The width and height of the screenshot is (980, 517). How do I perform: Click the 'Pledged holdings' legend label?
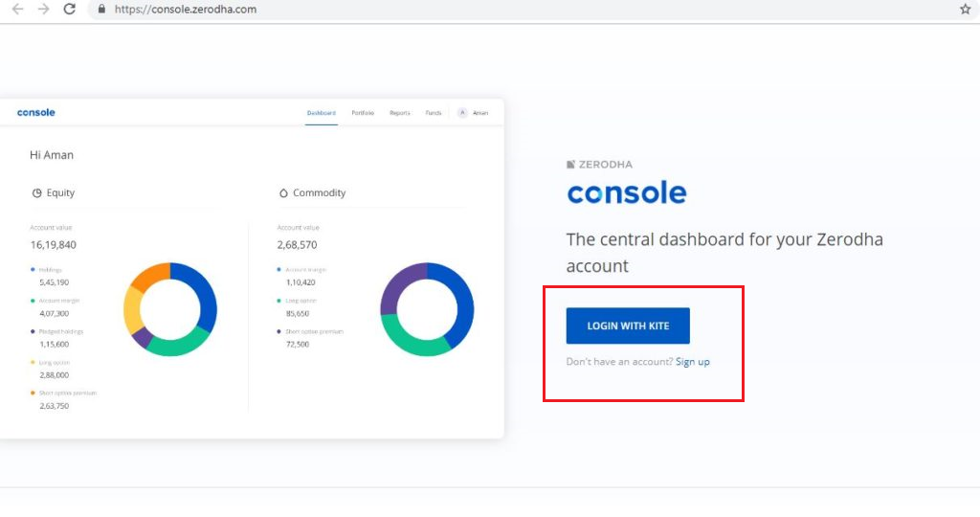[x=60, y=332]
